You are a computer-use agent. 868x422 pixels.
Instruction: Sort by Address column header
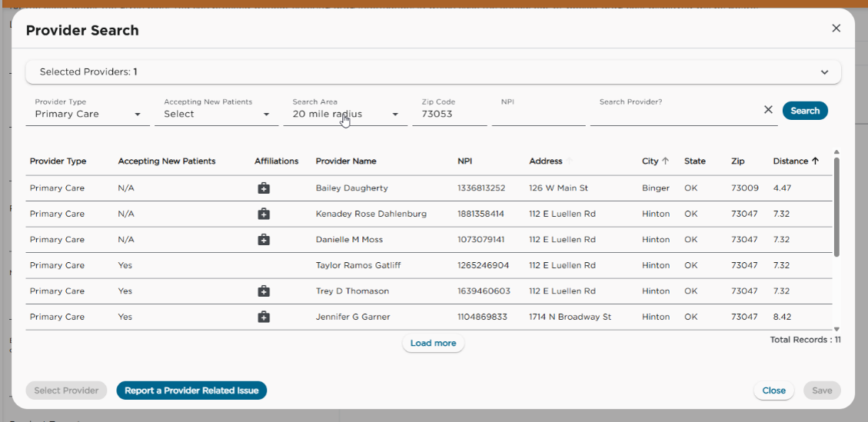546,161
